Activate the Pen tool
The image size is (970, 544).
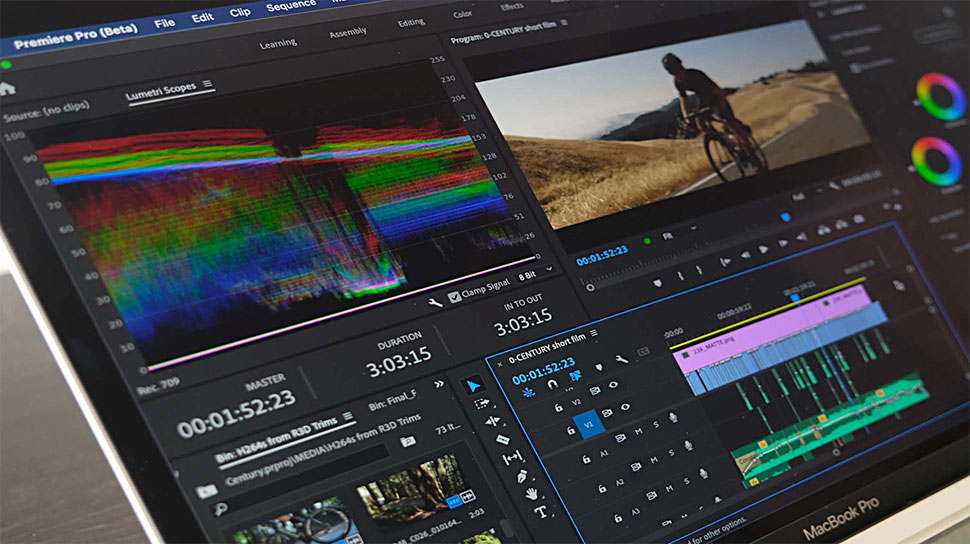(x=521, y=475)
